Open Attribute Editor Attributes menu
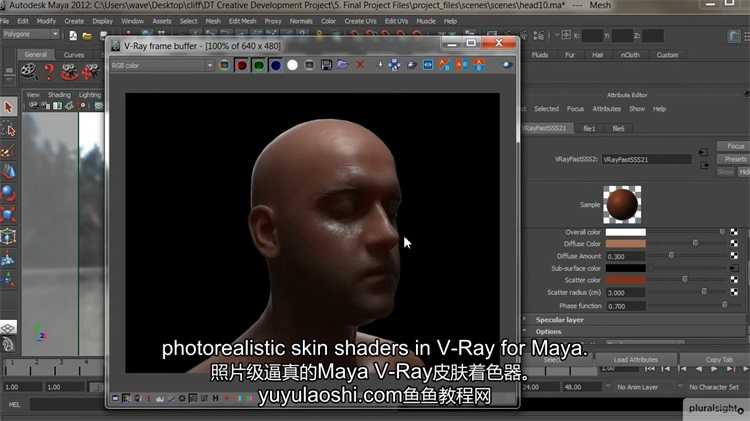This screenshot has width=750, height=421. tap(607, 109)
